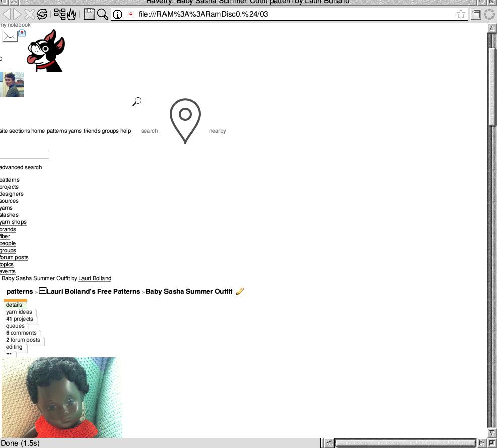
Task: Open the Lauri Bolland designer link
Action: (x=95, y=278)
